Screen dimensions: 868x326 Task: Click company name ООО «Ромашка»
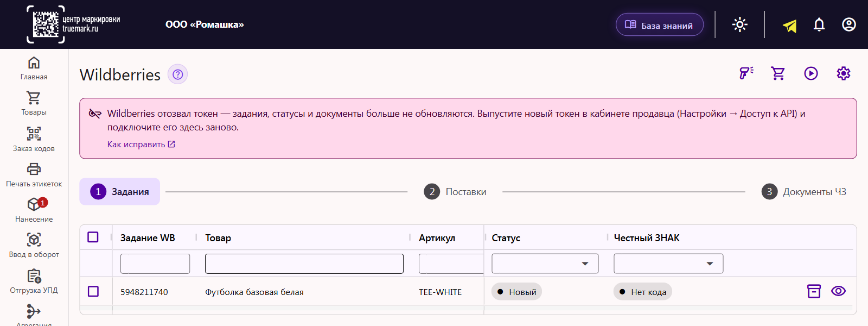pos(205,24)
